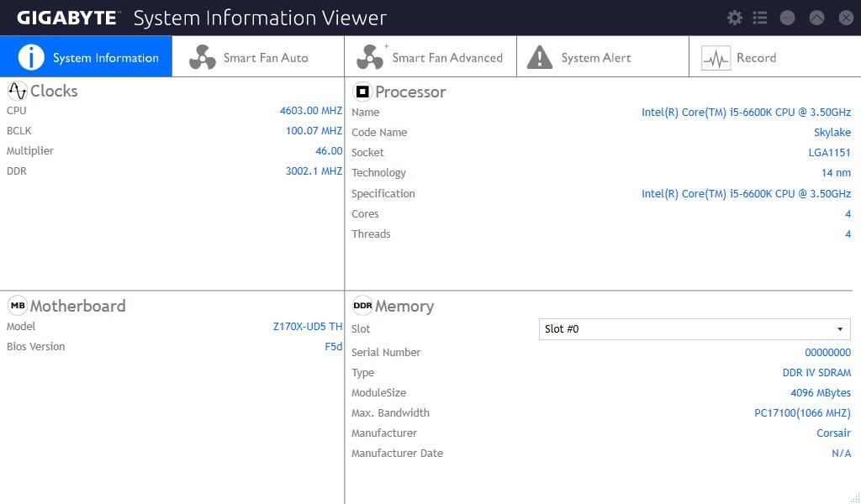The width and height of the screenshot is (861, 504).
Task: Click the Clocks sine-wave section icon
Action: click(x=18, y=91)
